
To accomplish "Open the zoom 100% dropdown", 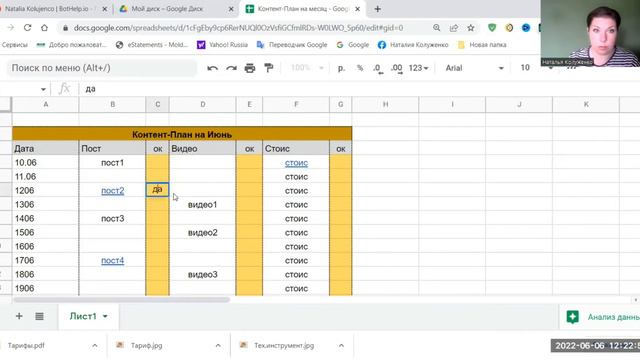I will 307,68.
